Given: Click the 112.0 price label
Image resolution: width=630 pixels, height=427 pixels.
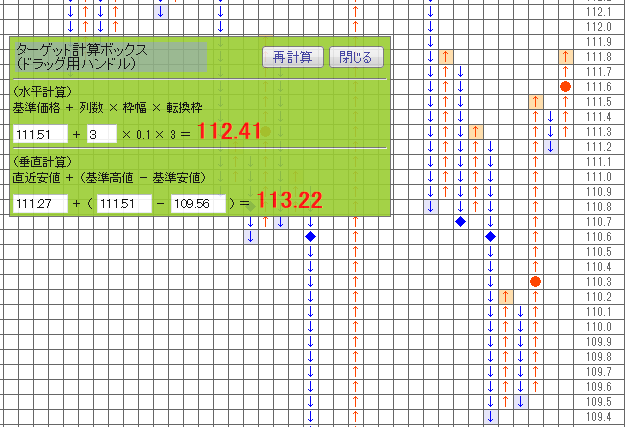Looking at the screenshot, I should [x=599, y=27].
